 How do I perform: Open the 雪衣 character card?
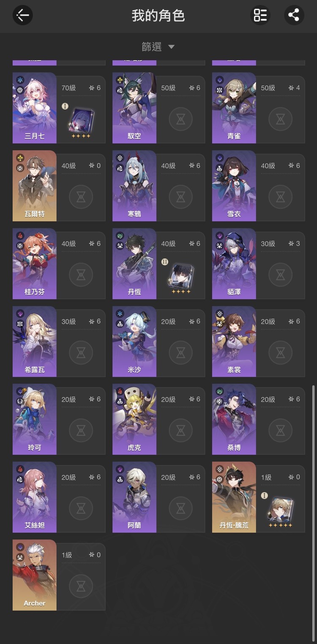coord(258,186)
